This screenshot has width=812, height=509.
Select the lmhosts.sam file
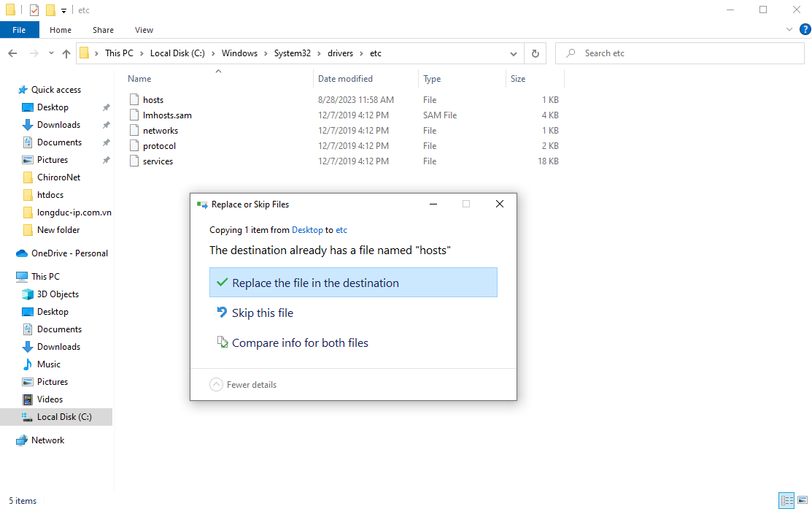[167, 115]
